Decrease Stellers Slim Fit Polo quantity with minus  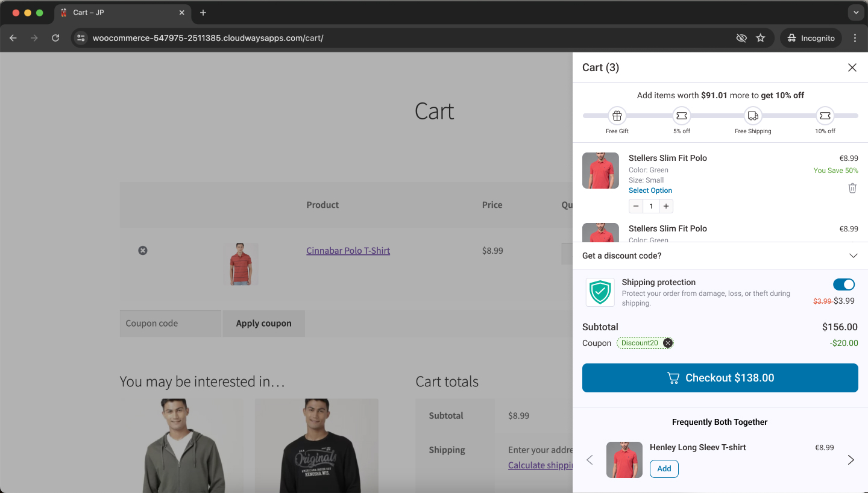point(635,206)
